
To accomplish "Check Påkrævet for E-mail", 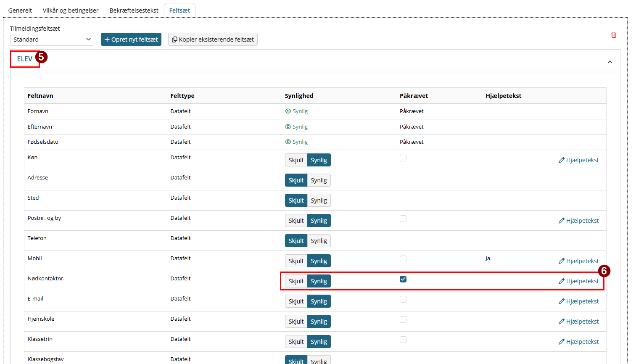I will pos(403,299).
